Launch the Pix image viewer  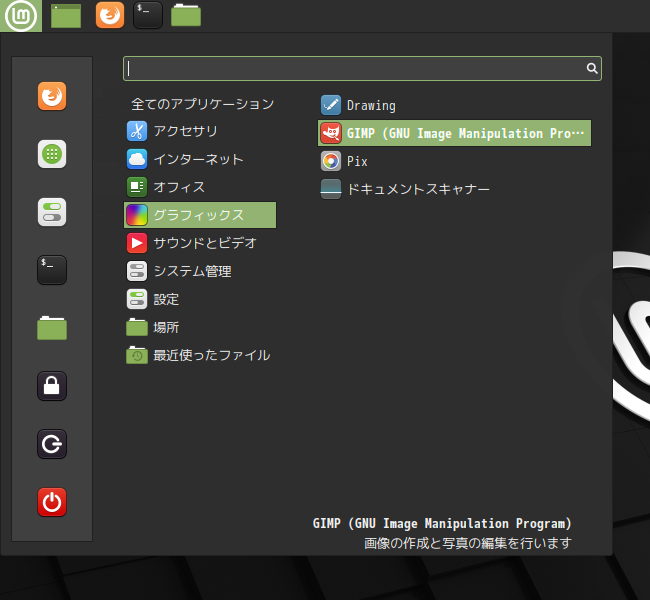454,161
